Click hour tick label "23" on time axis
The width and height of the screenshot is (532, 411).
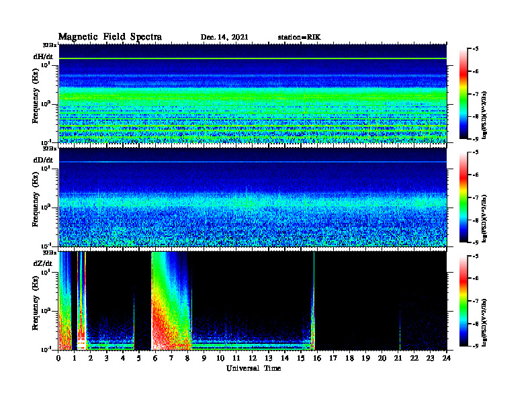pos(430,359)
